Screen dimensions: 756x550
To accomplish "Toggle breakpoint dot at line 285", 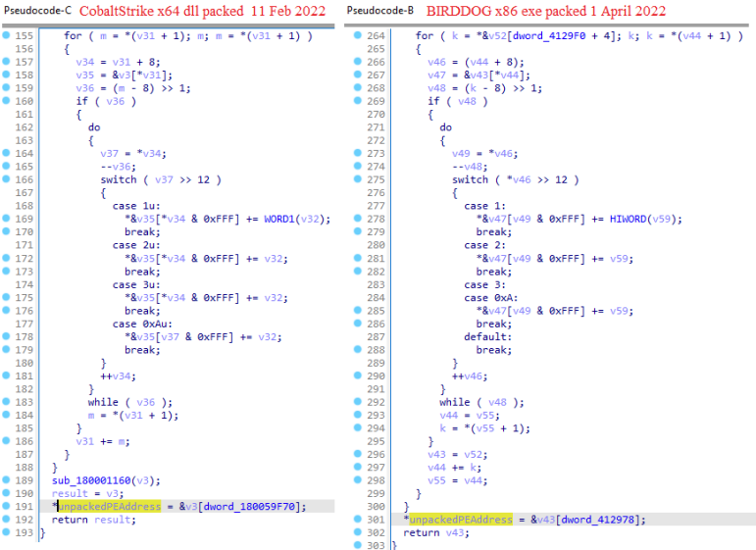I will [x=358, y=310].
